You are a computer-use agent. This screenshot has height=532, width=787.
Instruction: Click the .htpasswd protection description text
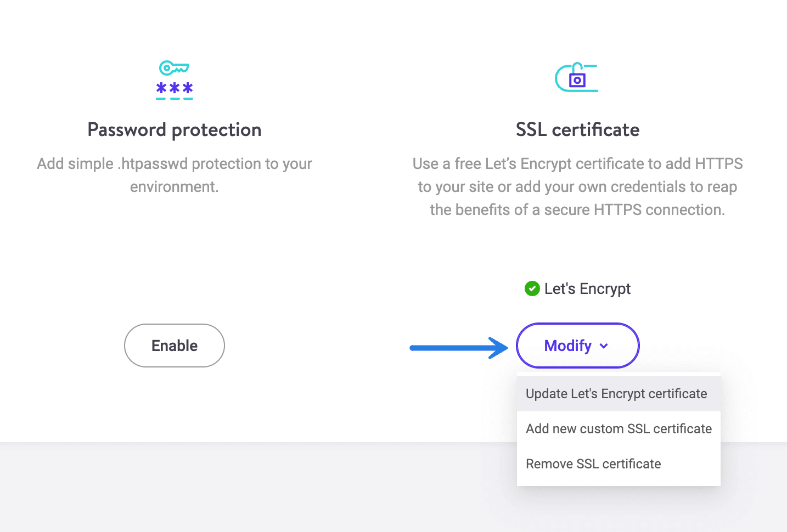[x=174, y=175]
